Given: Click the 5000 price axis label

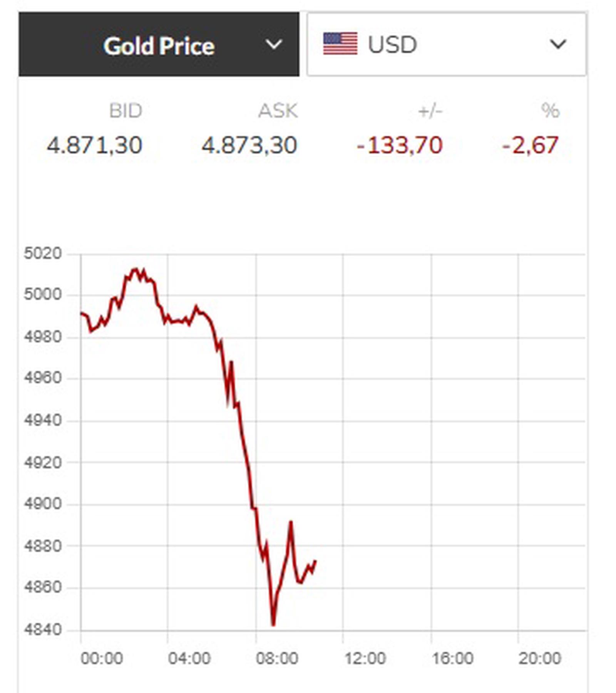Looking at the screenshot, I should click(x=43, y=295).
